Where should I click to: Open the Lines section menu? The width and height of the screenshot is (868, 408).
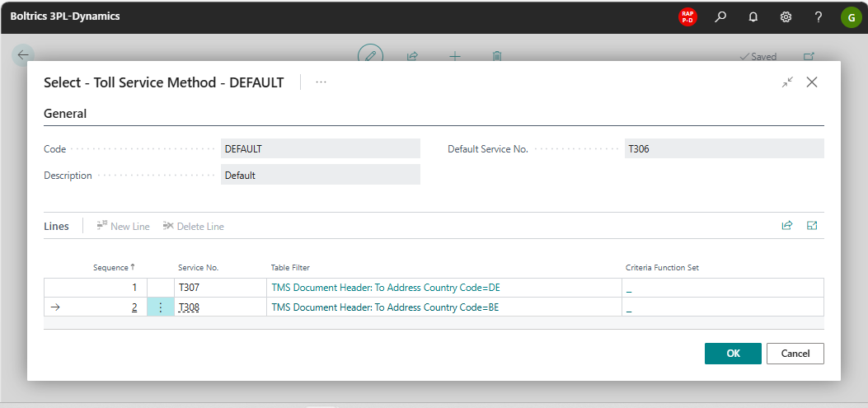(56, 227)
